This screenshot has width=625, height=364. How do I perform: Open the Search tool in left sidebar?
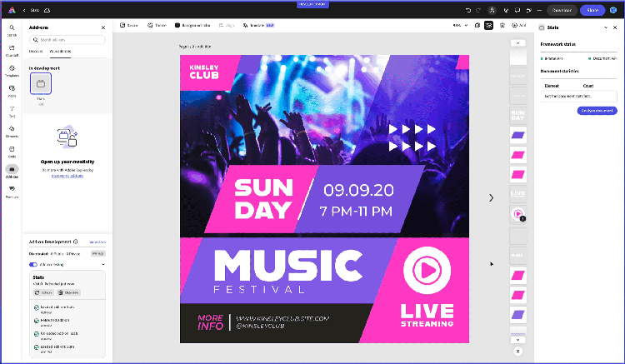(12, 31)
